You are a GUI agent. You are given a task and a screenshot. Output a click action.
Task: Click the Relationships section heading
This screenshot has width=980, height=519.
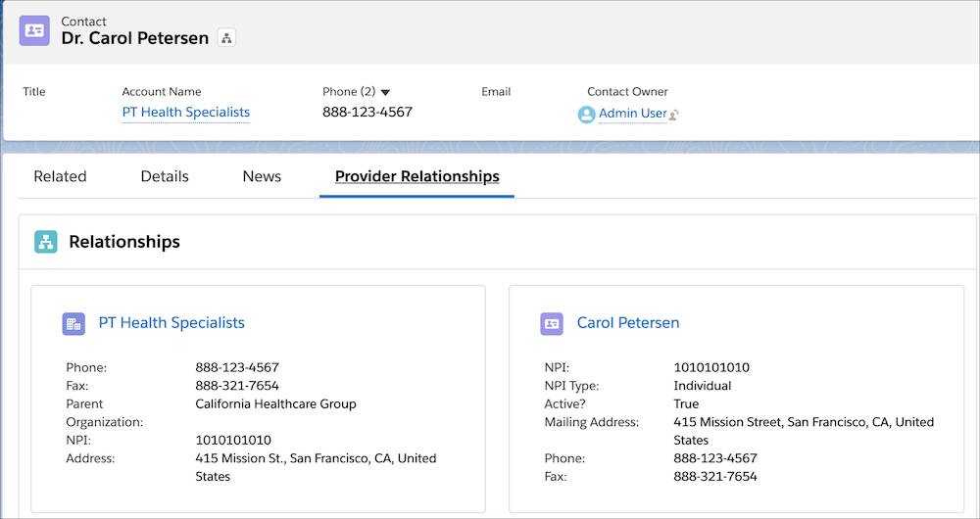point(124,242)
